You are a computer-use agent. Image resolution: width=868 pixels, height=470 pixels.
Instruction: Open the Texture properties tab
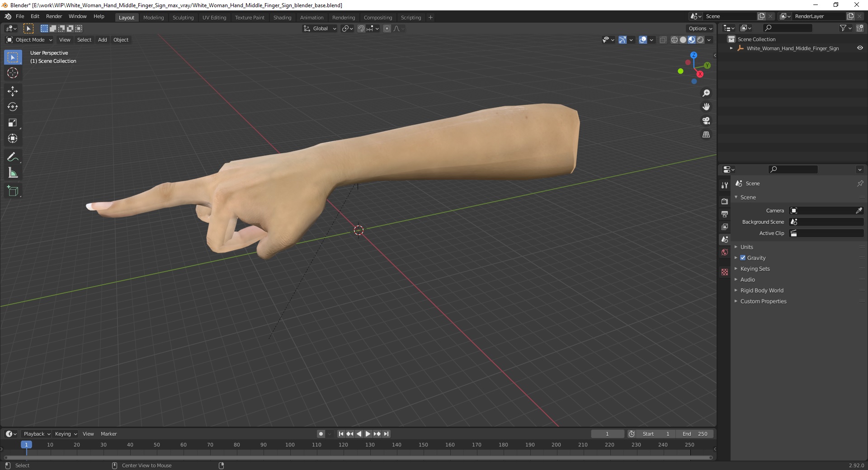(x=725, y=272)
